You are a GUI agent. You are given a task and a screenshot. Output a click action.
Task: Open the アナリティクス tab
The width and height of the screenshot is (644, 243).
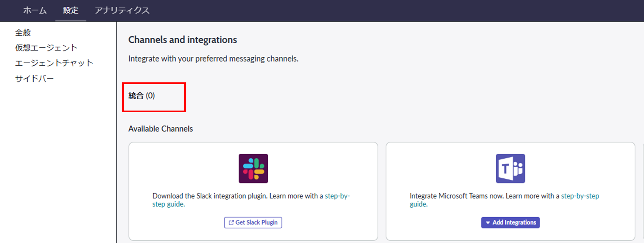(122, 10)
